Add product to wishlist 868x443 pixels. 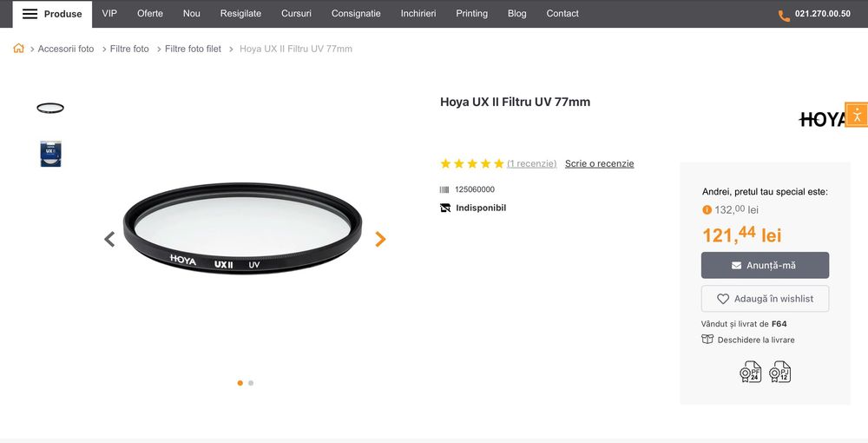click(x=765, y=299)
